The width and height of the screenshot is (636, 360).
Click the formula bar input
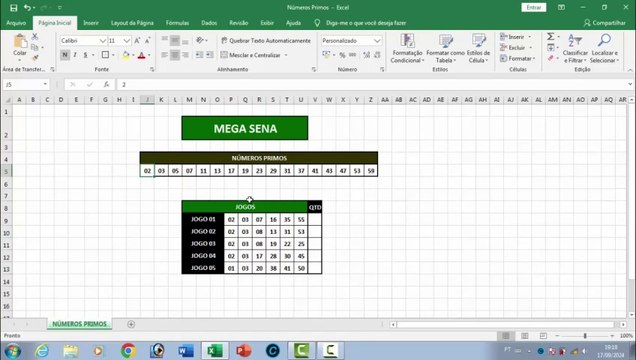click(372, 84)
